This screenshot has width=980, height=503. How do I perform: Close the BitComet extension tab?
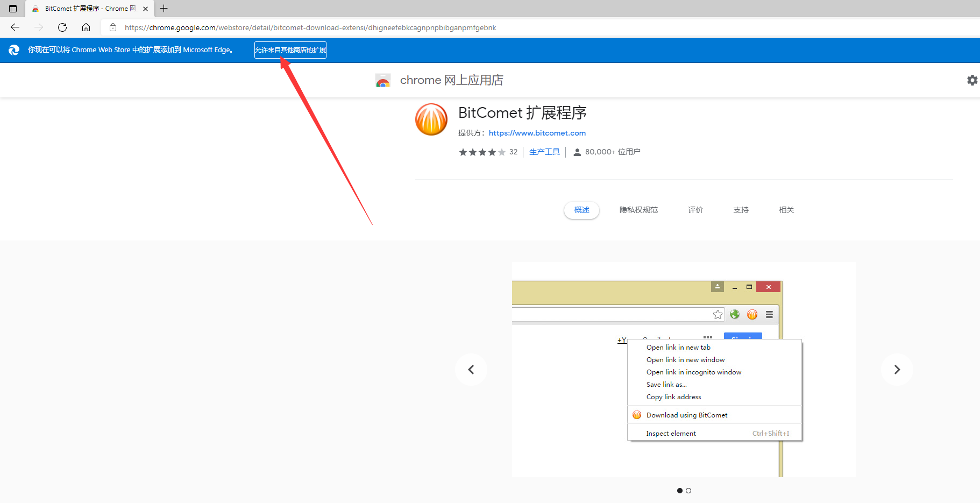(145, 9)
